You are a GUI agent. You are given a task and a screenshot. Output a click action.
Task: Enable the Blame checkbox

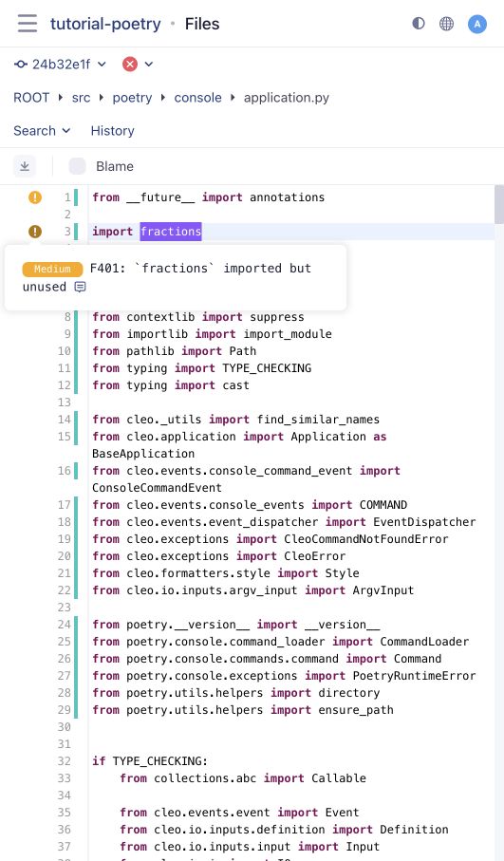point(78,166)
